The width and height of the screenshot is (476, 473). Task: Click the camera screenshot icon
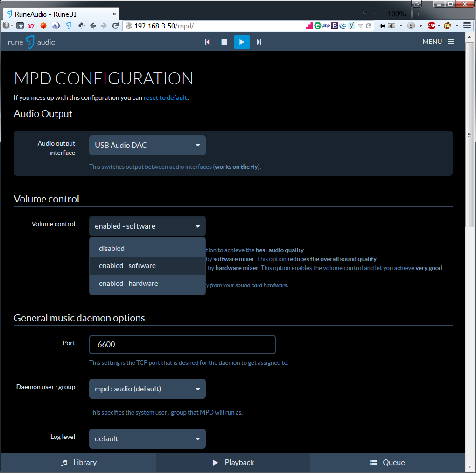pos(392,26)
